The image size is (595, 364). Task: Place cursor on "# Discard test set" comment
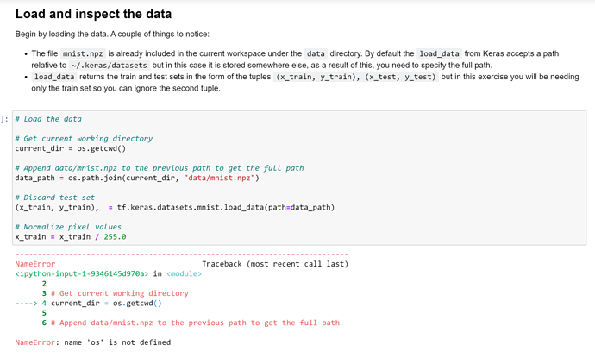[x=55, y=197]
